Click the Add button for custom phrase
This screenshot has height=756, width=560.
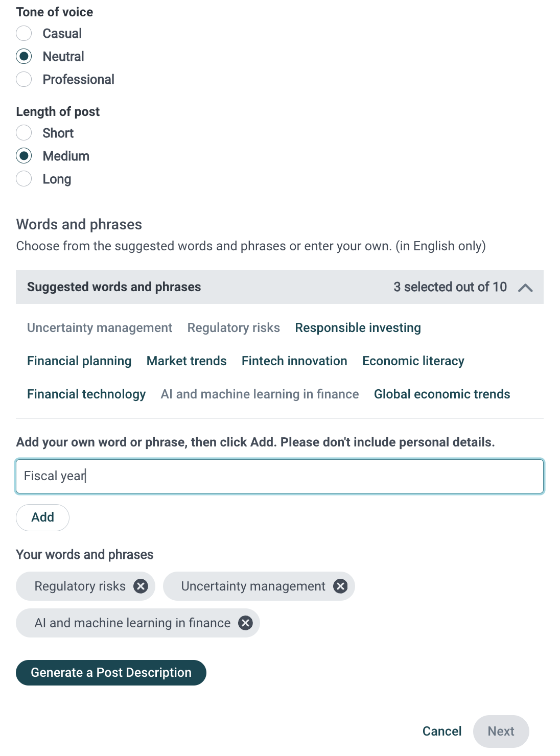[43, 517]
